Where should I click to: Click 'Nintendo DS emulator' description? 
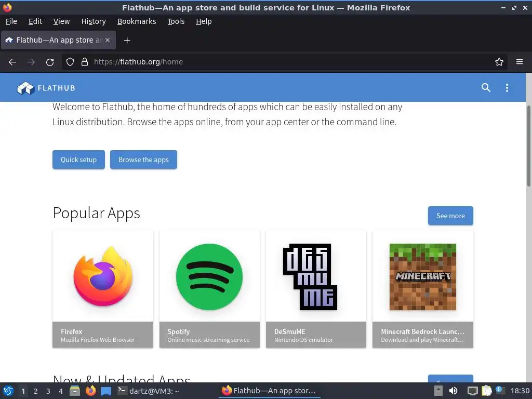coord(303,340)
